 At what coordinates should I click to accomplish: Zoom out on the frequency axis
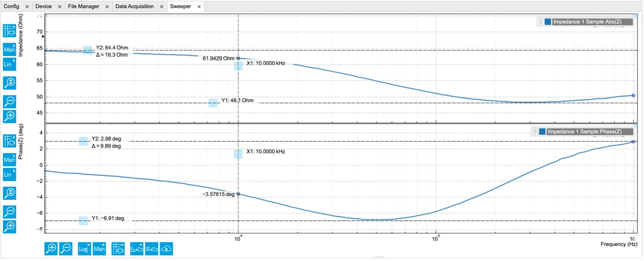pyautogui.click(x=66, y=249)
